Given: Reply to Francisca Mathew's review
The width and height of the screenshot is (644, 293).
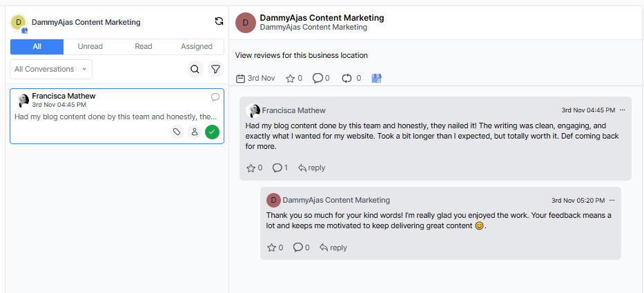Looking at the screenshot, I should click(312, 168).
